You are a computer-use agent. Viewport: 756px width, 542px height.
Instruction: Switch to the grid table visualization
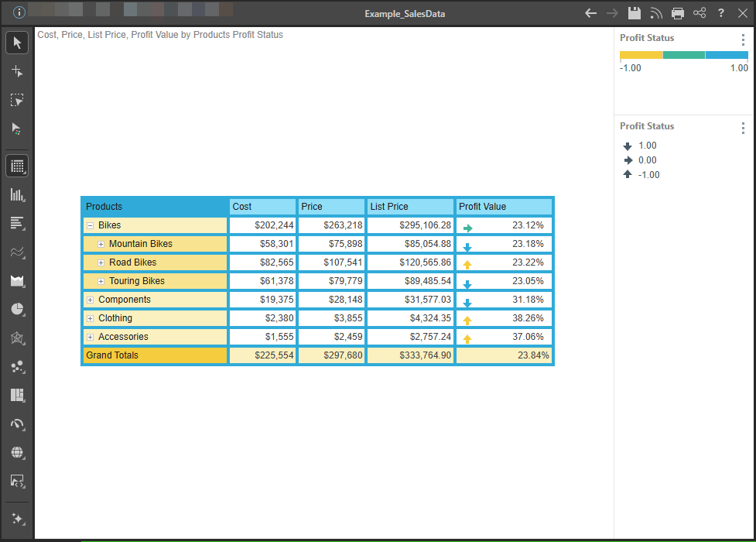coord(17,166)
